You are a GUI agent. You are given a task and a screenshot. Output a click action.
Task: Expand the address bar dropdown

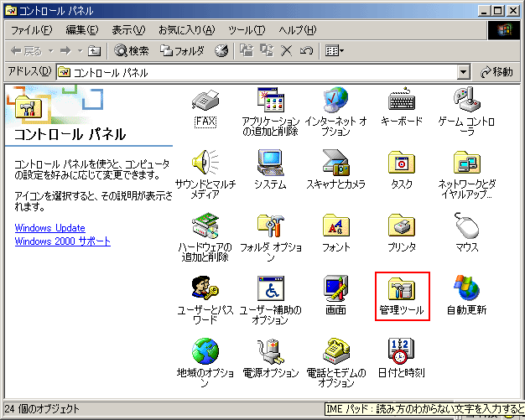coord(464,72)
